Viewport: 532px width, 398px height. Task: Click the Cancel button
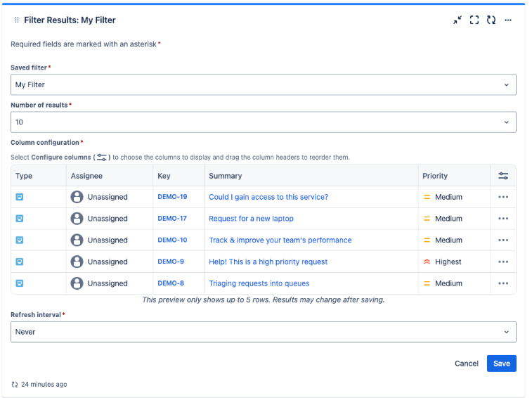click(x=467, y=364)
